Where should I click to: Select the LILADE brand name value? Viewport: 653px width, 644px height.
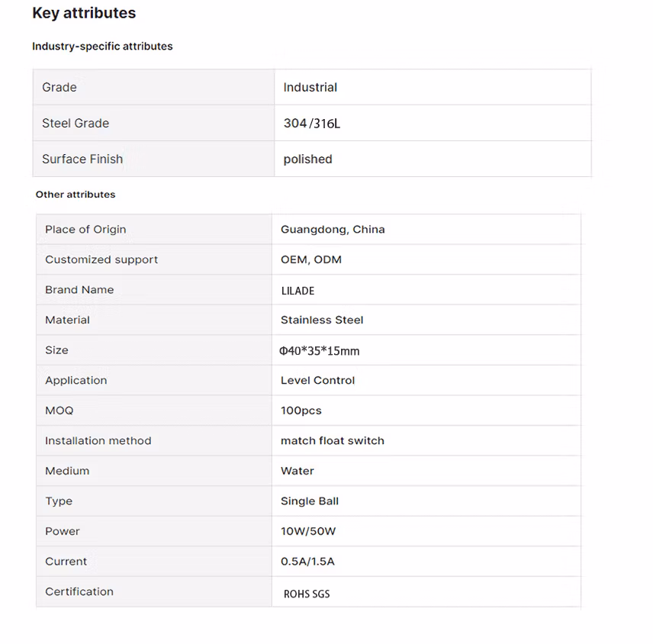tap(298, 291)
